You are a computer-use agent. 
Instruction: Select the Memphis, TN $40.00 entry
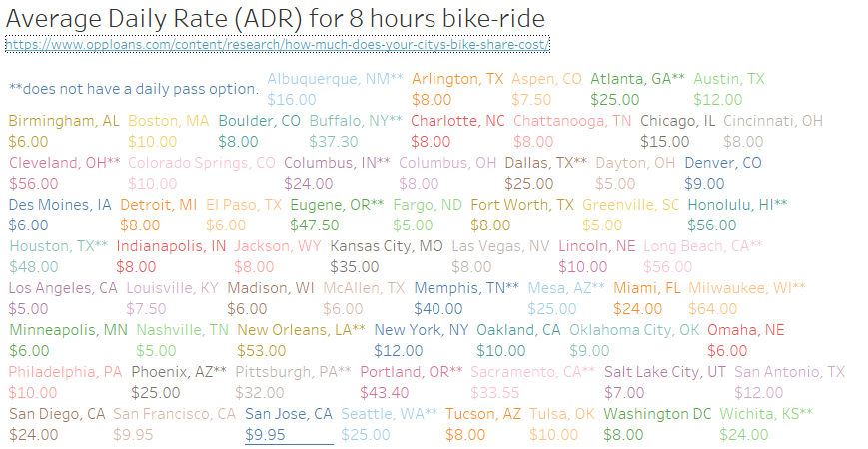point(466,298)
